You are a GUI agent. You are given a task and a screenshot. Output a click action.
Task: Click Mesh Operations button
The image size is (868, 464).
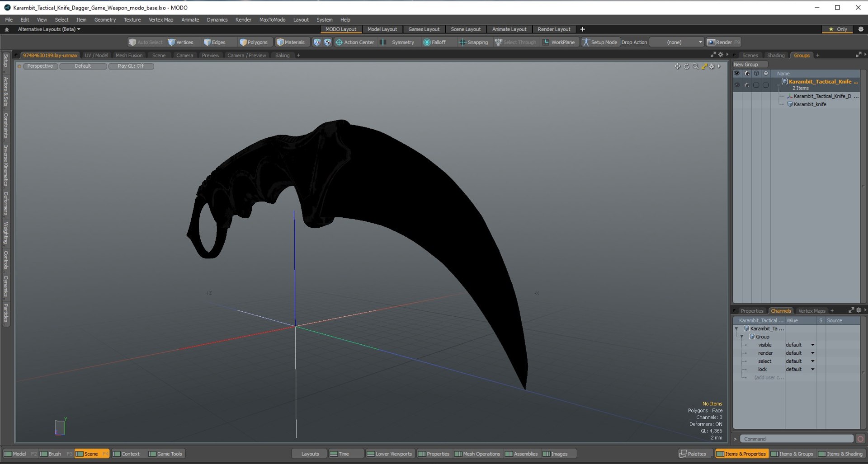click(x=477, y=454)
